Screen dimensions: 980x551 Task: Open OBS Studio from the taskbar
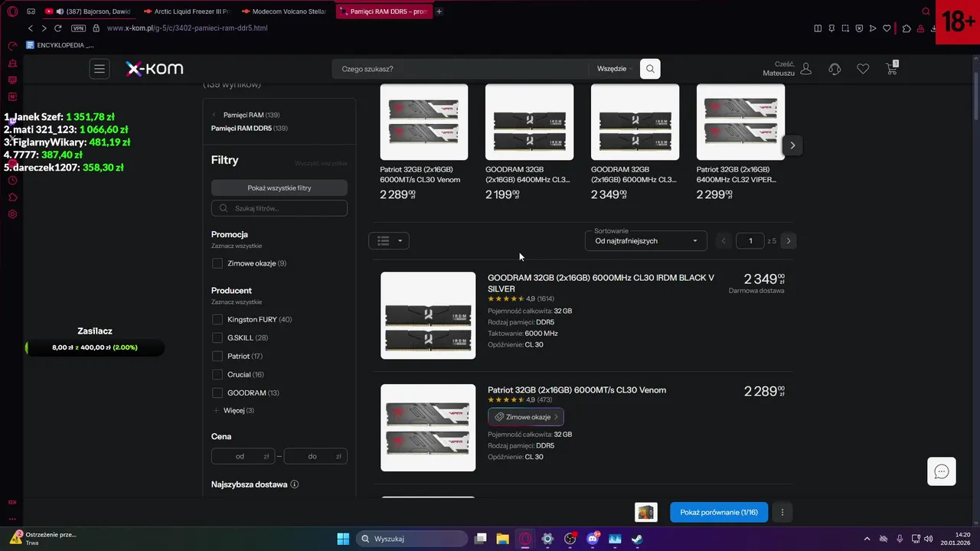(x=570, y=539)
